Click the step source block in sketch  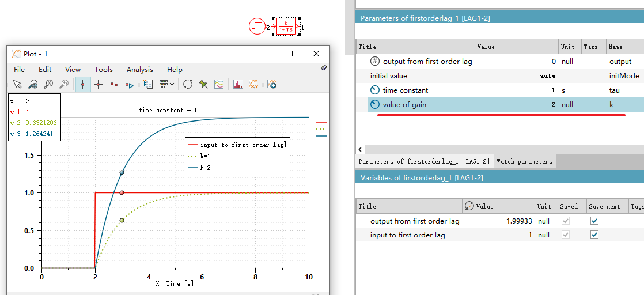tap(257, 27)
